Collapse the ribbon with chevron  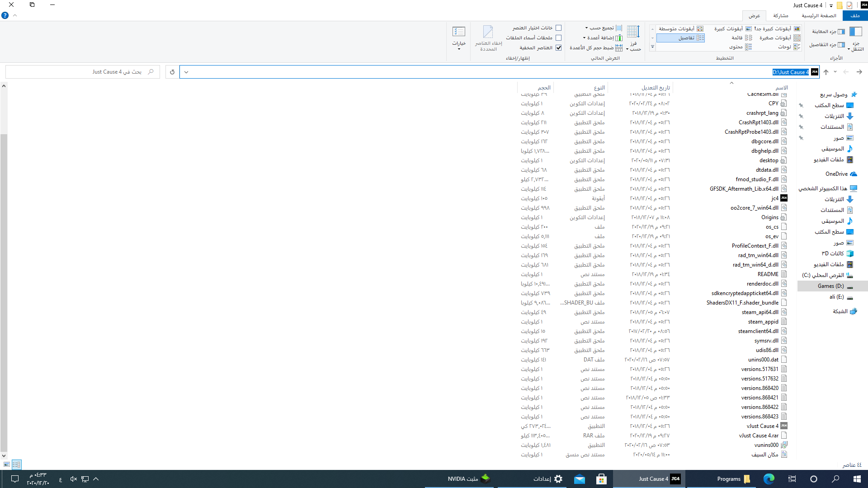[15, 15]
